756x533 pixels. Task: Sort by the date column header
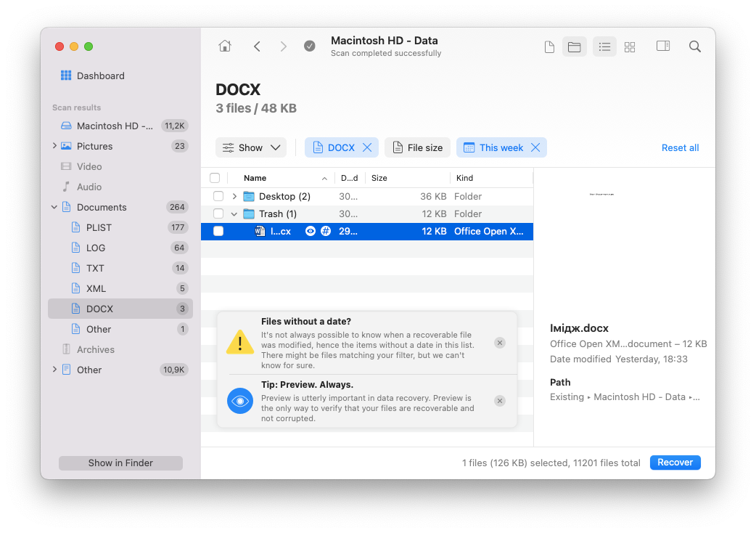point(350,178)
